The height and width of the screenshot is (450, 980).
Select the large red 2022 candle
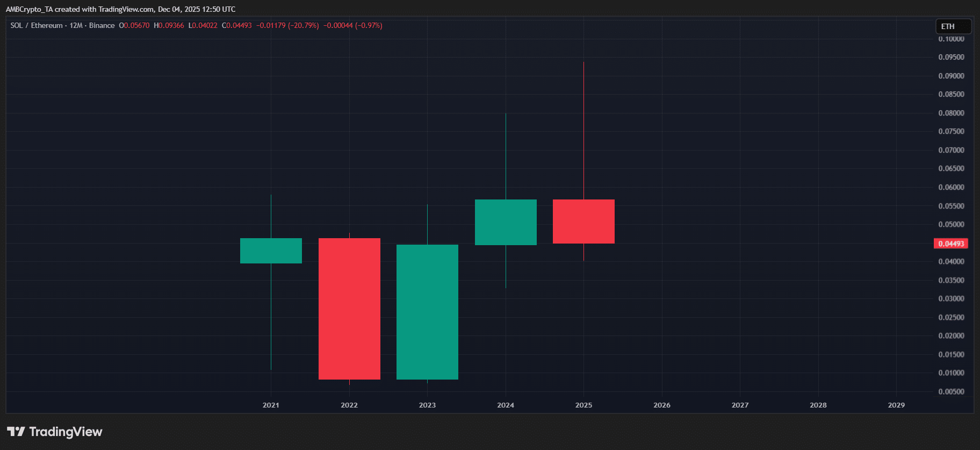349,309
